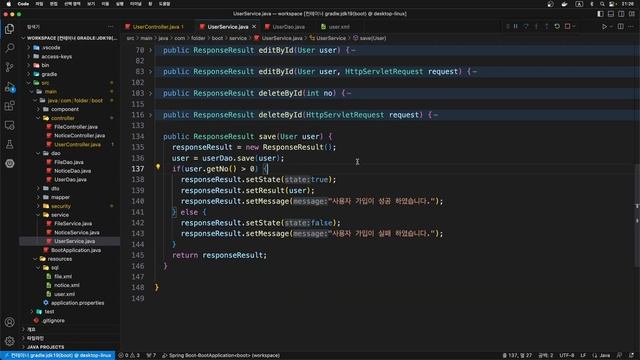
Task: Open the Accounts menu in activity bar
Action: point(9,322)
